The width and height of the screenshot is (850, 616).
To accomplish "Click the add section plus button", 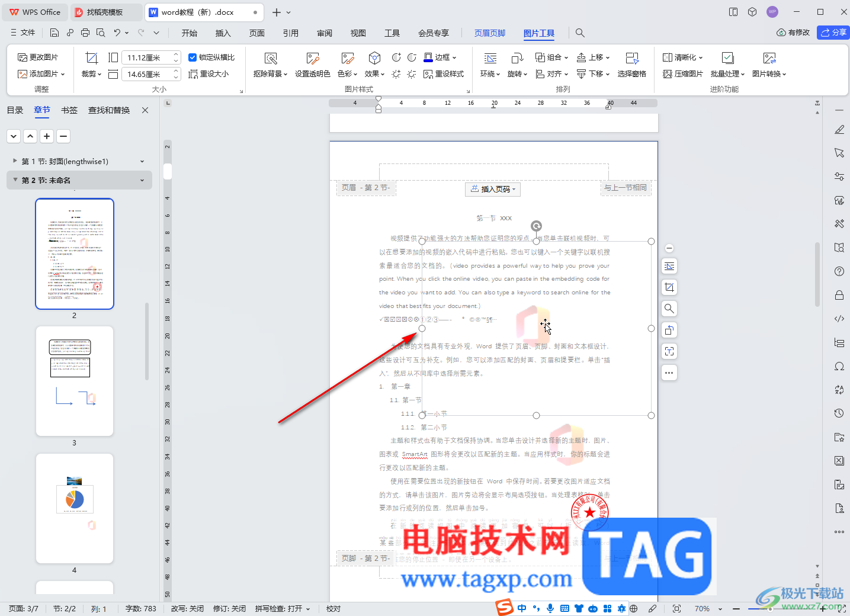I will pyautogui.click(x=47, y=136).
